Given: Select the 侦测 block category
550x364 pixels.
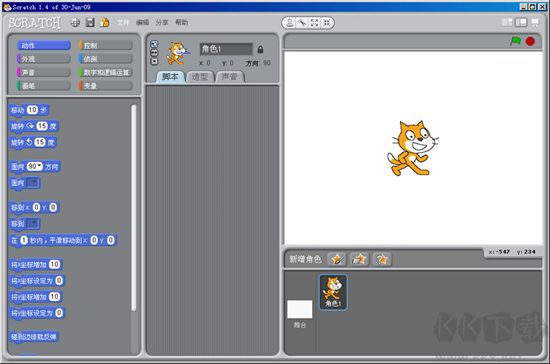Looking at the screenshot, I should tap(106, 59).
